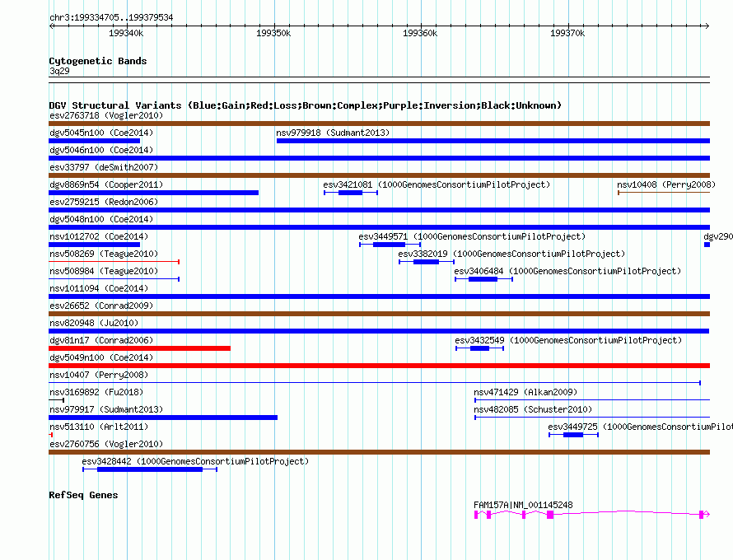733x560 pixels.
Task: Click nsv471429 (Alkan2009) label
Action: 525,392
